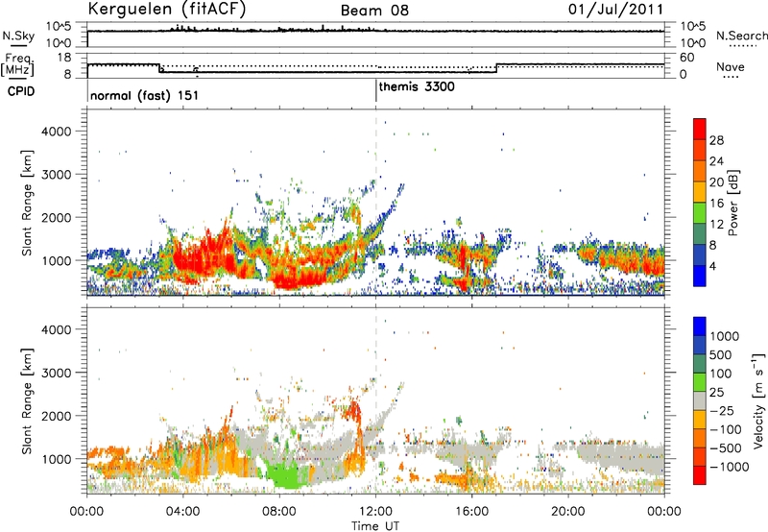
Task: Click the "Freq. [MHz]" axis label
Action: [17, 64]
